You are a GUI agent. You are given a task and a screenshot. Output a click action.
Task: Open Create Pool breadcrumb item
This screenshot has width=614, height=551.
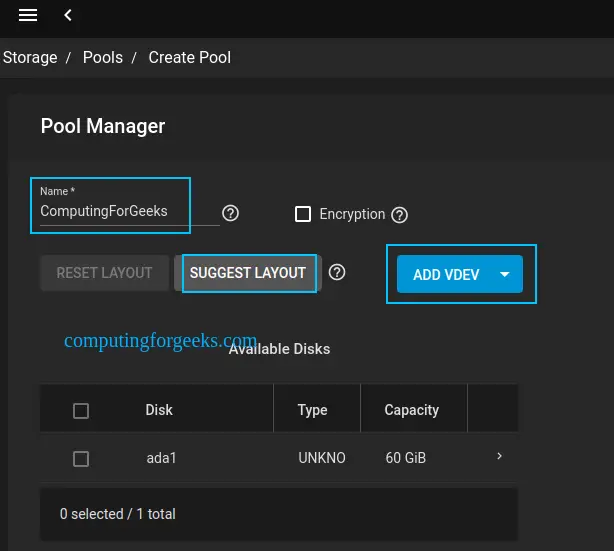click(x=190, y=58)
